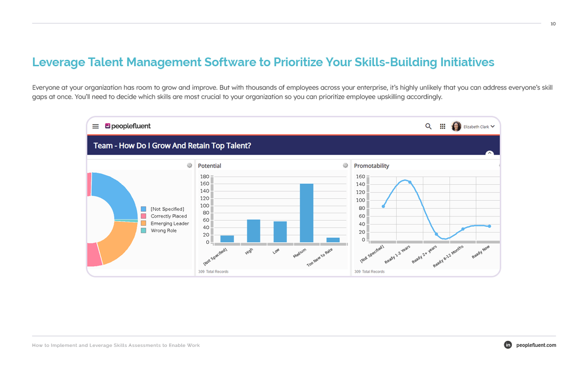
Task: Open search with the magnifier icon
Action: coord(428,126)
